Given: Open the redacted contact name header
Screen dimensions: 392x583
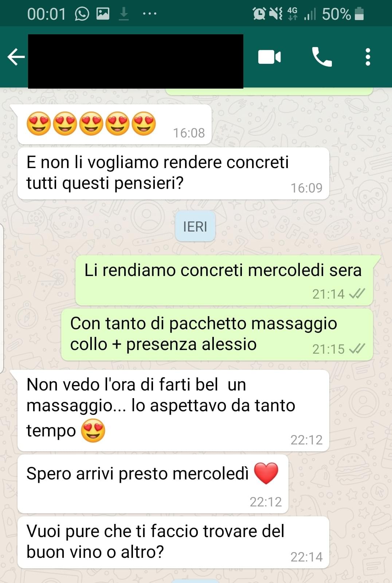Looking at the screenshot, I should coord(136,61).
